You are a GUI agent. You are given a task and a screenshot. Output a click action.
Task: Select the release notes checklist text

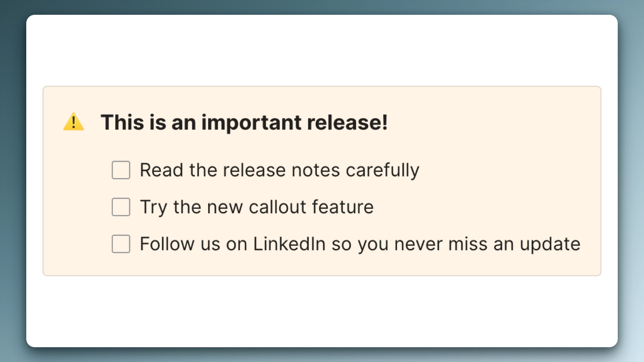279,170
